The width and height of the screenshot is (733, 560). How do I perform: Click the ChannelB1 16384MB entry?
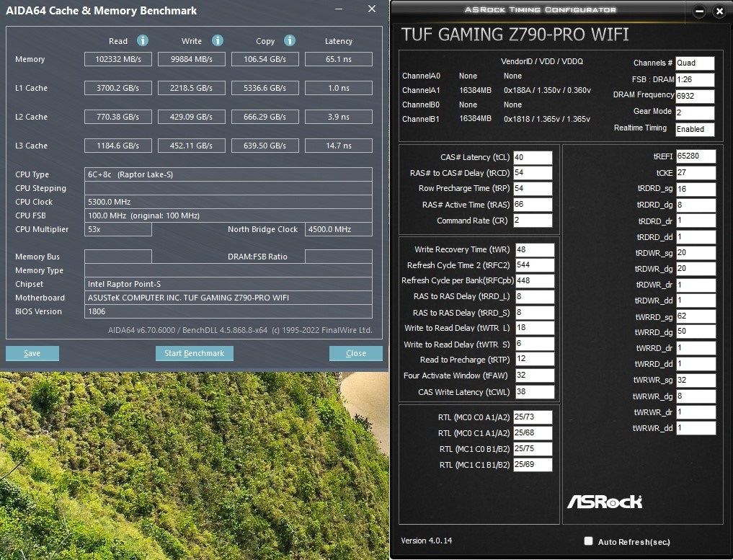pyautogui.click(x=475, y=119)
